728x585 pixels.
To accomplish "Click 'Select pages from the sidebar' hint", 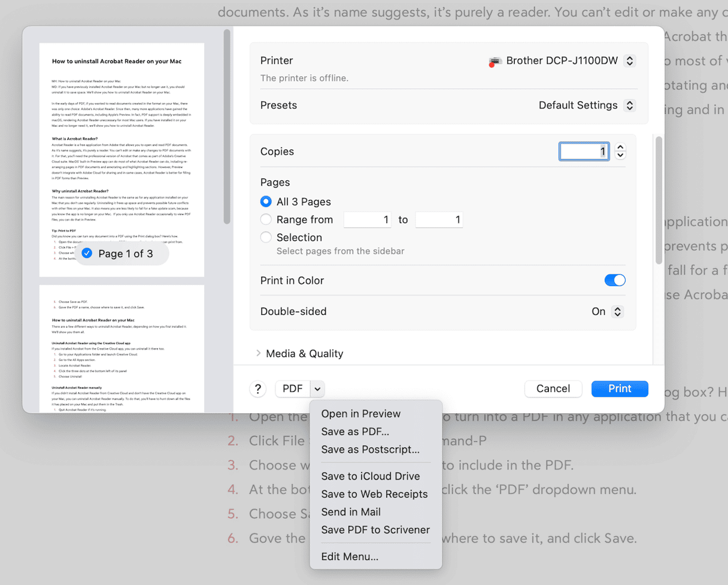I will click(340, 251).
